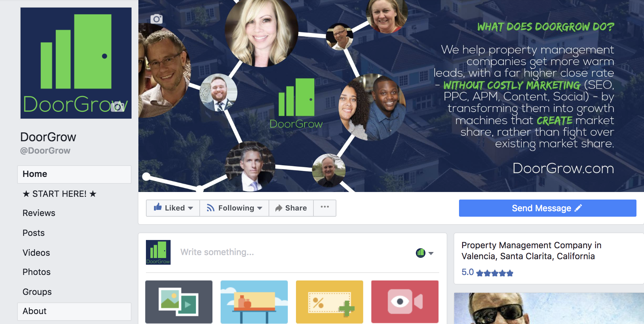Click the cover photo camera icon
The height and width of the screenshot is (324, 644).
click(x=156, y=19)
